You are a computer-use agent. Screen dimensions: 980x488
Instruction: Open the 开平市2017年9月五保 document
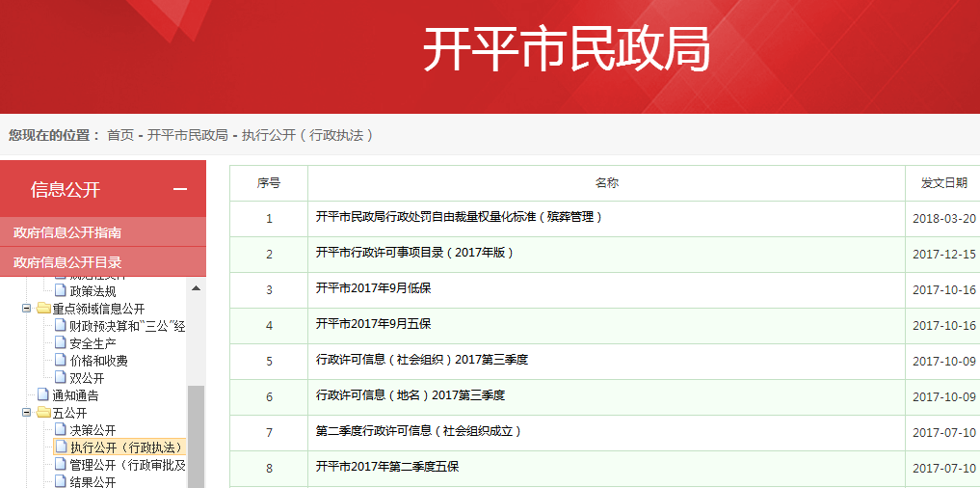pos(373,324)
